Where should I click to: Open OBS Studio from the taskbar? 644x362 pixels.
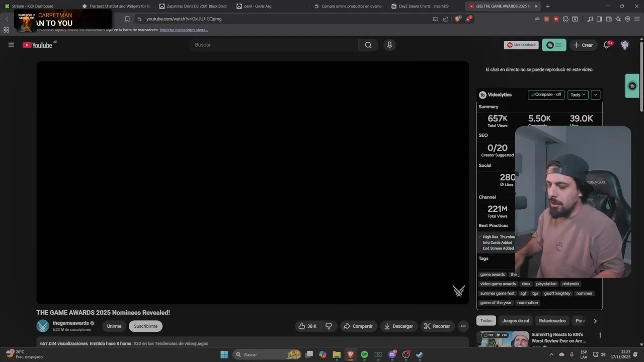(406, 354)
